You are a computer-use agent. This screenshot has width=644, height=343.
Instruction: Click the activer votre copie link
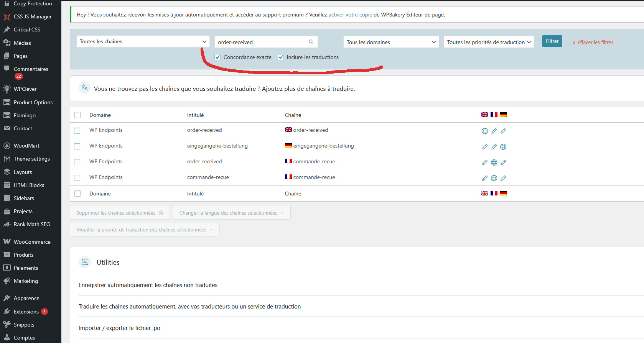coord(350,15)
